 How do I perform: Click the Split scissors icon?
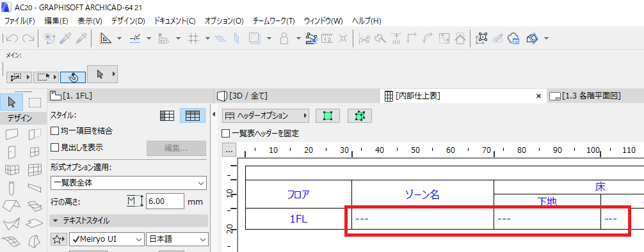tap(364, 38)
